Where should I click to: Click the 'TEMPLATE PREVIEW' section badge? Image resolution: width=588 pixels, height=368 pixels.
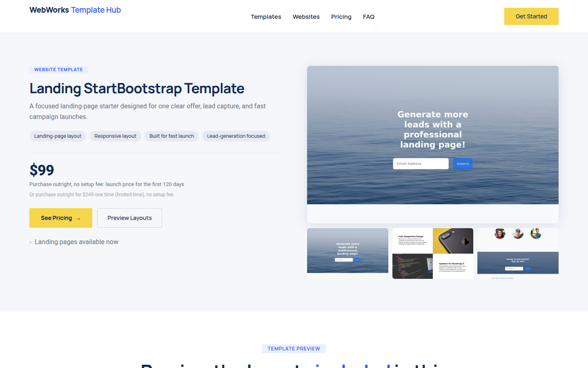pyautogui.click(x=294, y=349)
